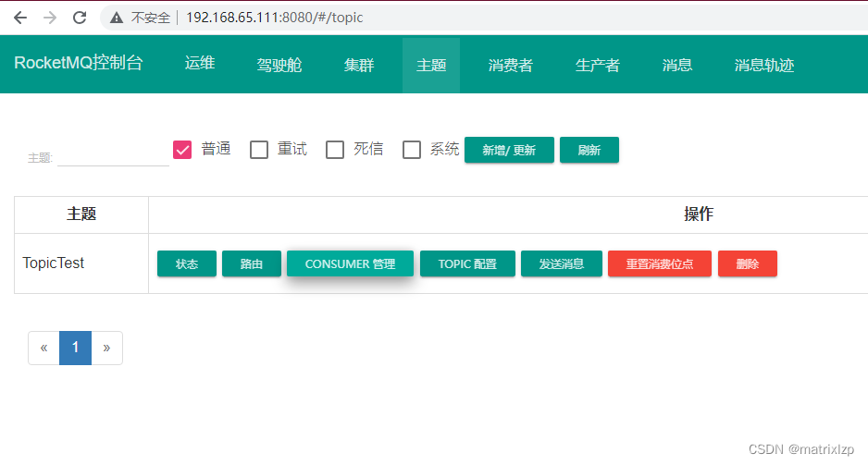Tick the 死信 checkbox
The width and height of the screenshot is (868, 465).
pyautogui.click(x=335, y=150)
